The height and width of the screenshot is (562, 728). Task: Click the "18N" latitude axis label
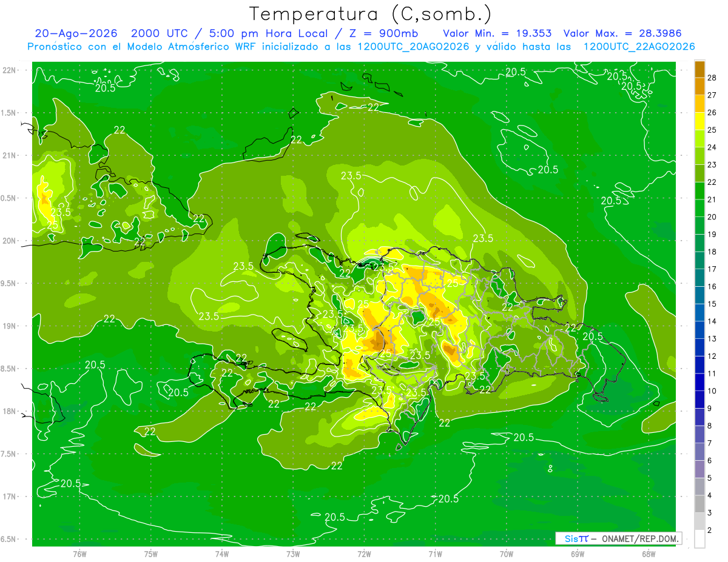(x=10, y=412)
